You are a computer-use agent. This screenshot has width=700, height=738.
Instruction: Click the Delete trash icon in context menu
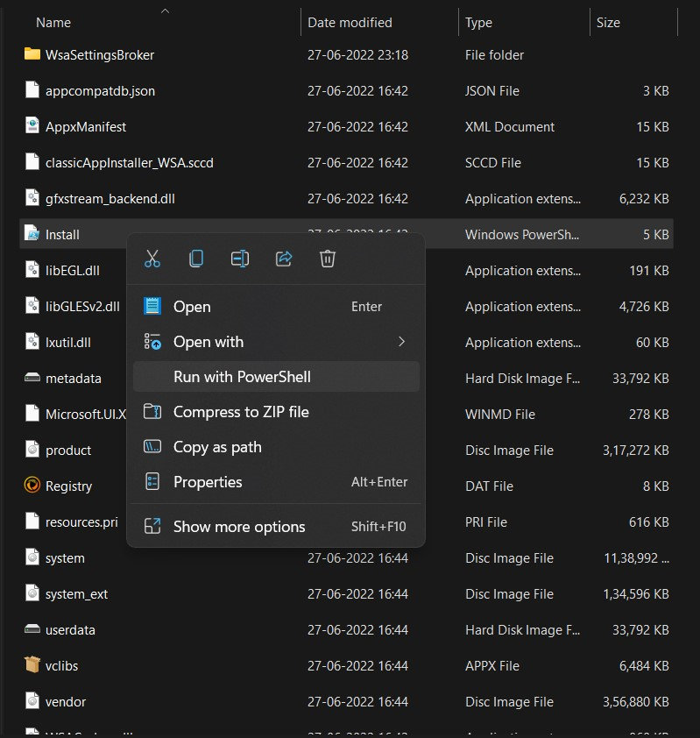tap(328, 259)
